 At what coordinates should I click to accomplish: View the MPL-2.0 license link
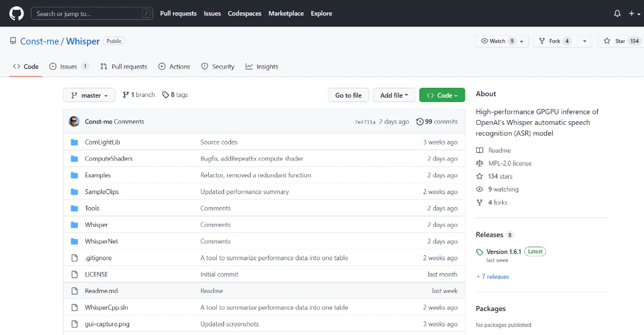(504, 163)
